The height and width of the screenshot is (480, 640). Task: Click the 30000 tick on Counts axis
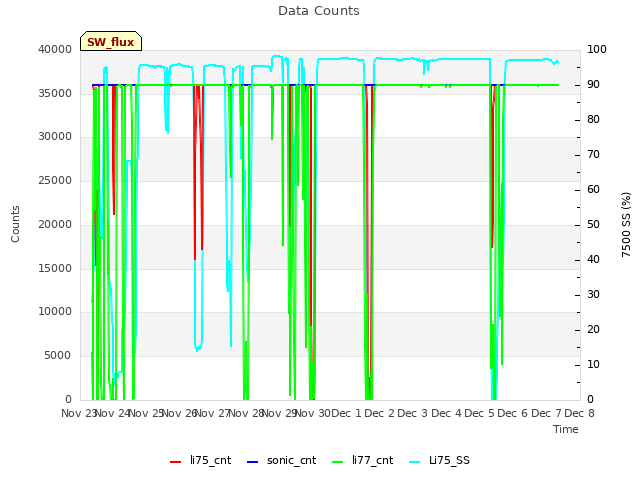coord(55,136)
